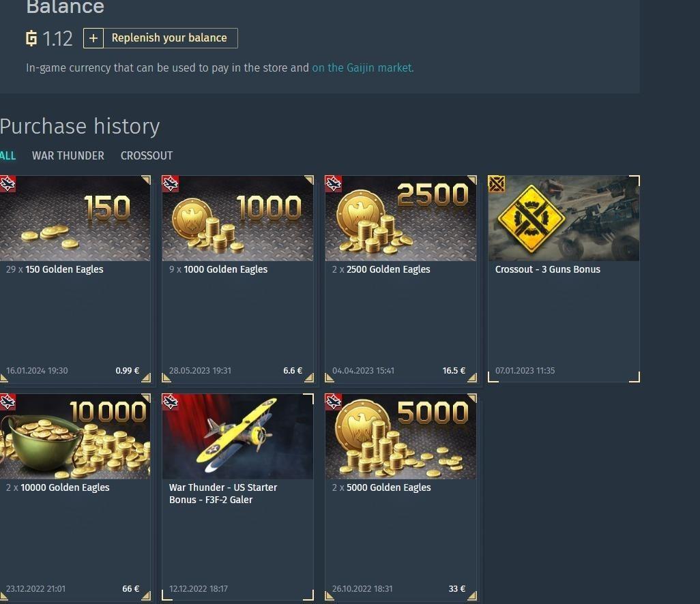Click War Thunder badge on F3F-2 Galer card
This screenshot has height=604, width=700.
pyautogui.click(x=170, y=402)
